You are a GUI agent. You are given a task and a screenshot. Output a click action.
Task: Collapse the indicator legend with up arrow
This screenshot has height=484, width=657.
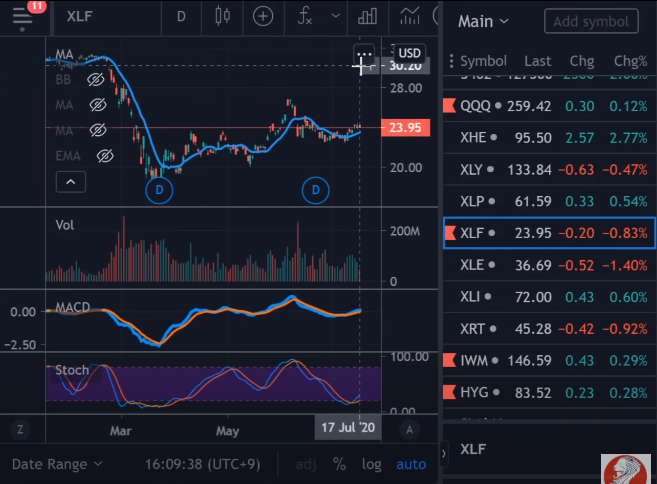71,182
